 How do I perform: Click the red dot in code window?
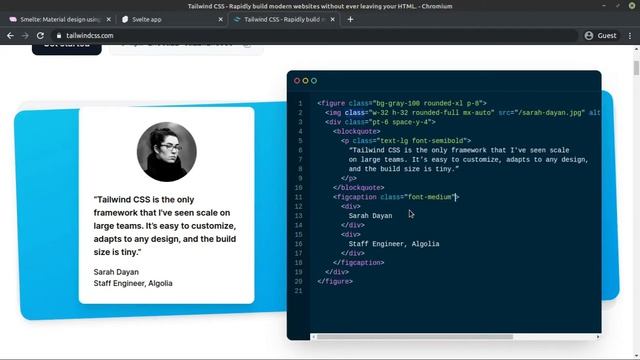(297, 81)
